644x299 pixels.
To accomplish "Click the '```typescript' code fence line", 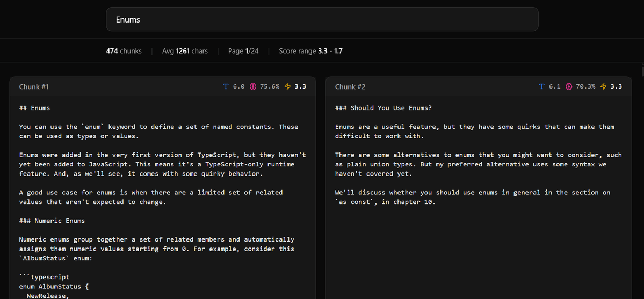I will click(x=44, y=277).
